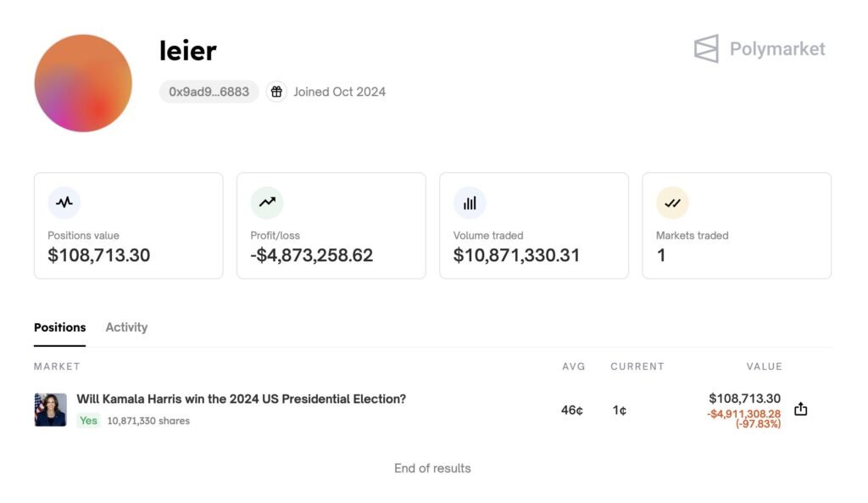Click the VALUE column header

(764, 366)
